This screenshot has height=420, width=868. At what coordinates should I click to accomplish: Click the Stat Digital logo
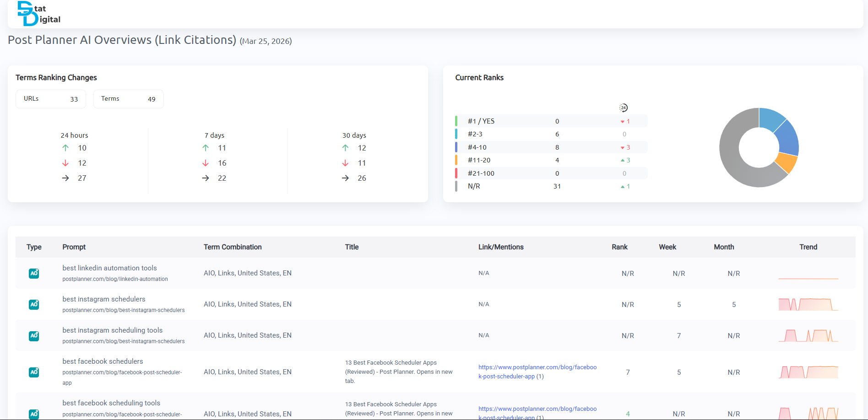(x=39, y=13)
